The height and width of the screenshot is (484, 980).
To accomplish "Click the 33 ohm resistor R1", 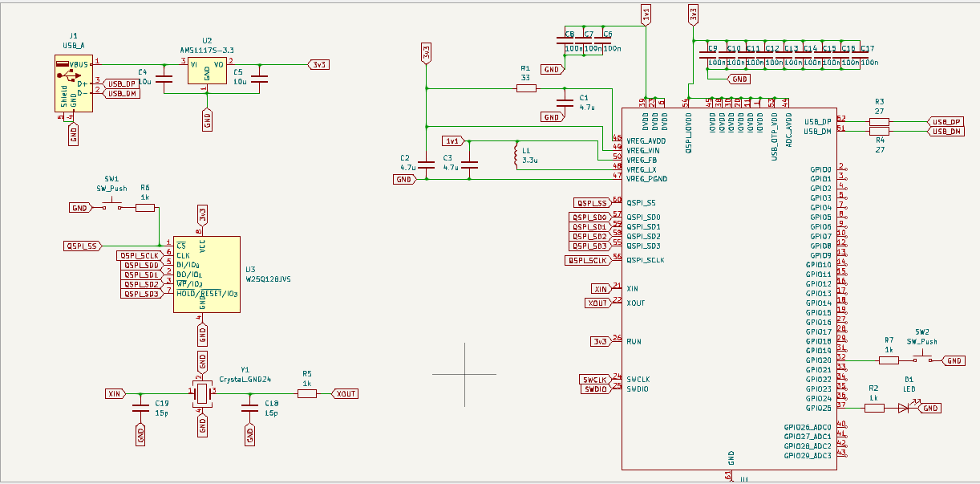I will (x=526, y=87).
